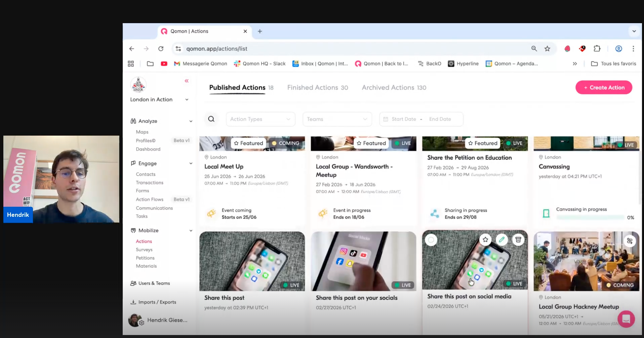This screenshot has height=338, width=644.
Task: Open Surveys in the Mobilize menu
Action: click(x=144, y=250)
